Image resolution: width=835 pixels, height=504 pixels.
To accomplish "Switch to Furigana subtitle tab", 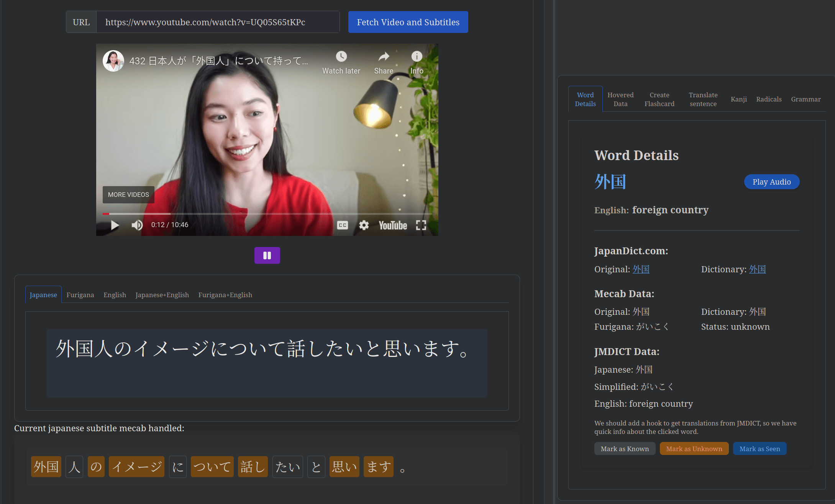I will pos(79,294).
